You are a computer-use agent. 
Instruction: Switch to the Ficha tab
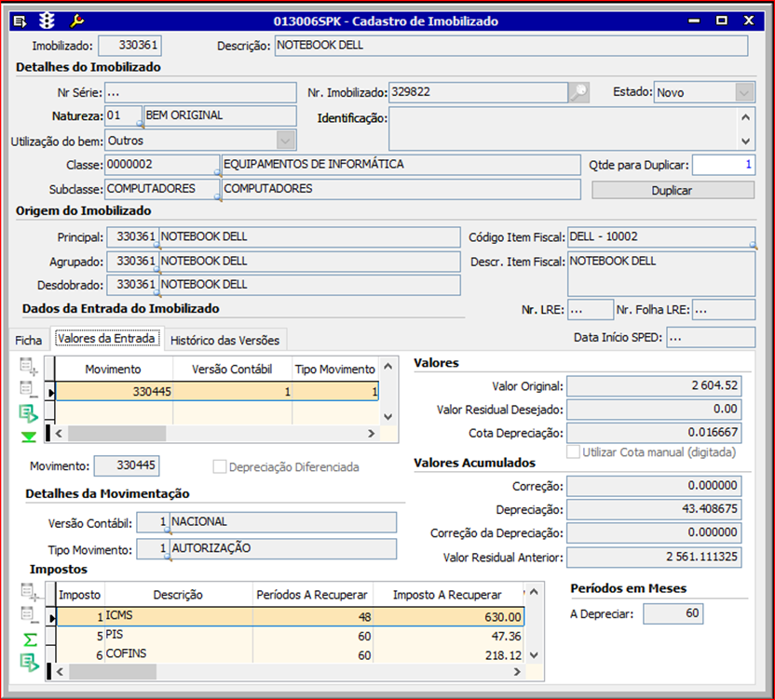click(29, 340)
